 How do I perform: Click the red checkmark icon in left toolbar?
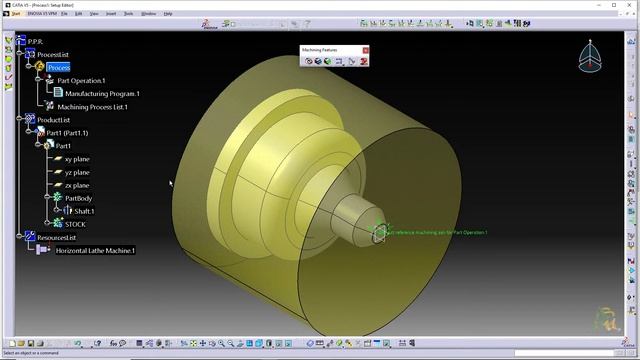tap(9, 77)
